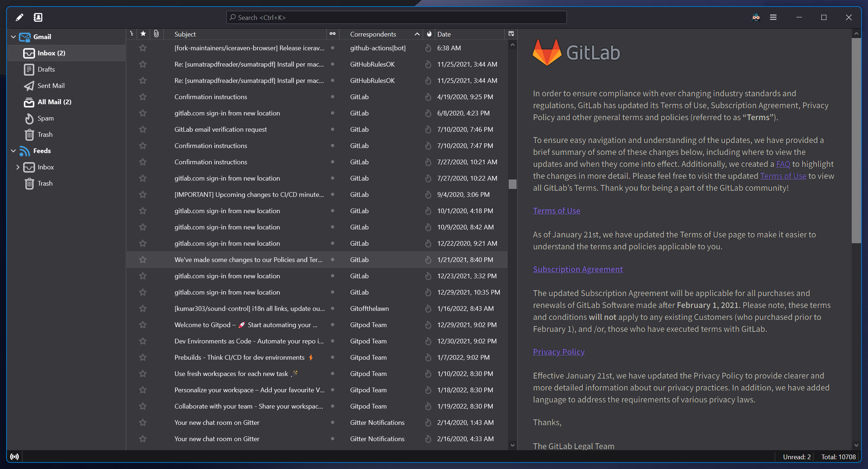
Task: Click the Privacy Policy link
Action: (559, 351)
